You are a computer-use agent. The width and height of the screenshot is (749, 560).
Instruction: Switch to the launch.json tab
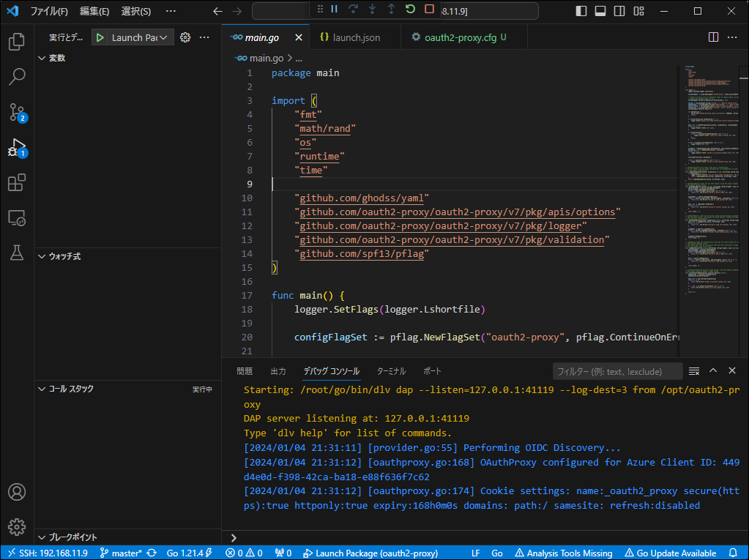pyautogui.click(x=356, y=37)
